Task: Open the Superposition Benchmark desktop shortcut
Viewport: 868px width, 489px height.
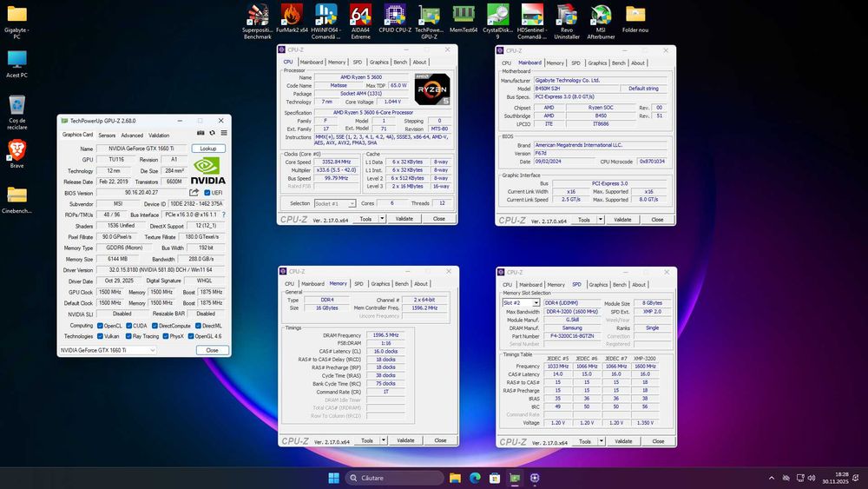Action: (258, 22)
